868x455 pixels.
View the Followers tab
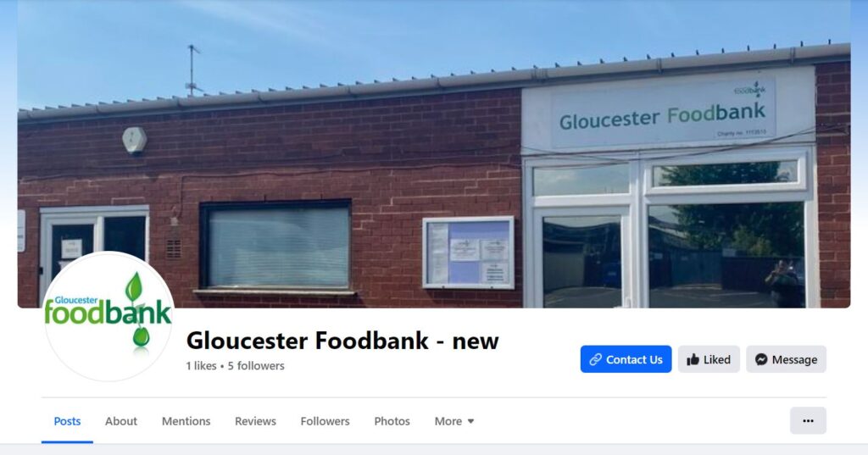point(325,421)
